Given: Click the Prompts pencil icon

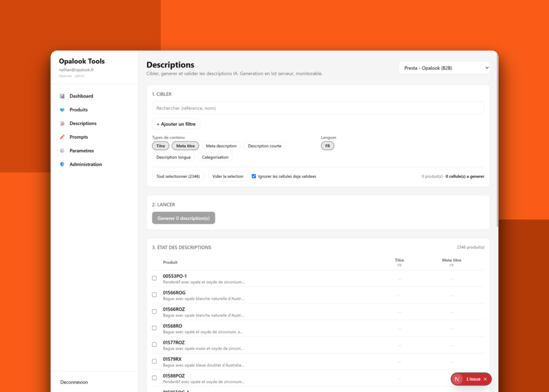Looking at the screenshot, I should pyautogui.click(x=62, y=137).
